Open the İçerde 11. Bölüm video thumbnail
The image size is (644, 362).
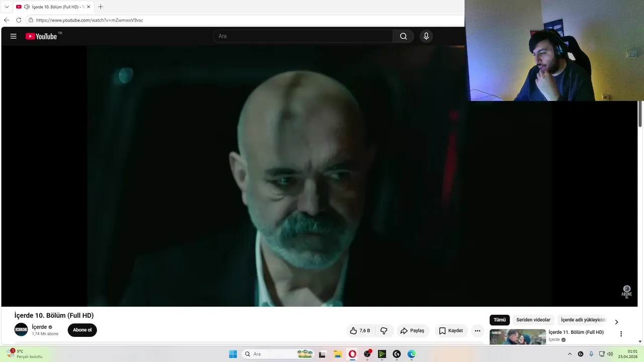(518, 337)
